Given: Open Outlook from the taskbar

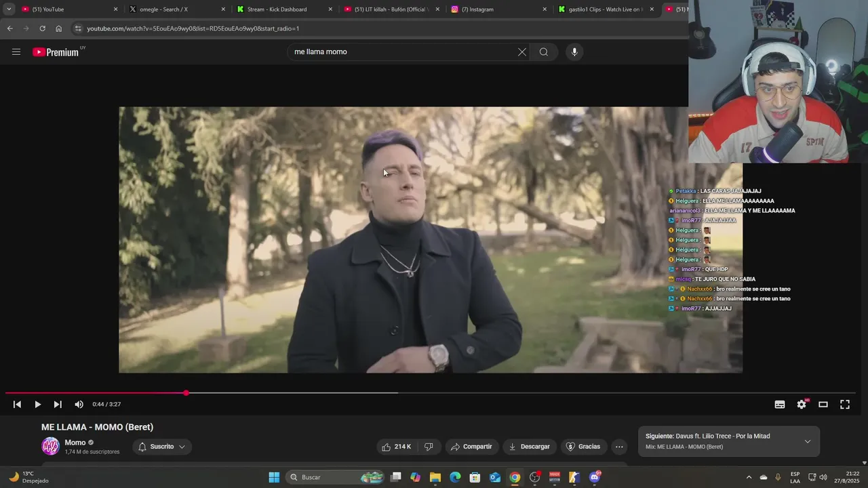Looking at the screenshot, I should (495, 477).
